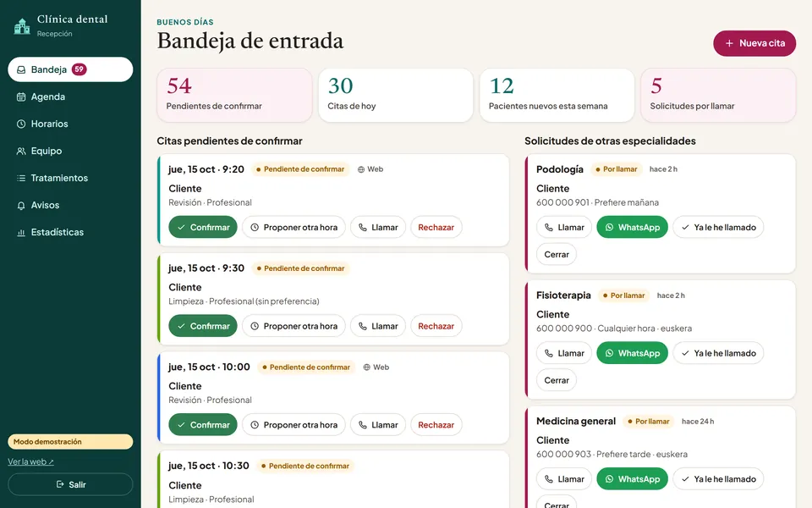
Task: Mark Podología request as Ya le he llamado
Action: pyautogui.click(x=718, y=227)
